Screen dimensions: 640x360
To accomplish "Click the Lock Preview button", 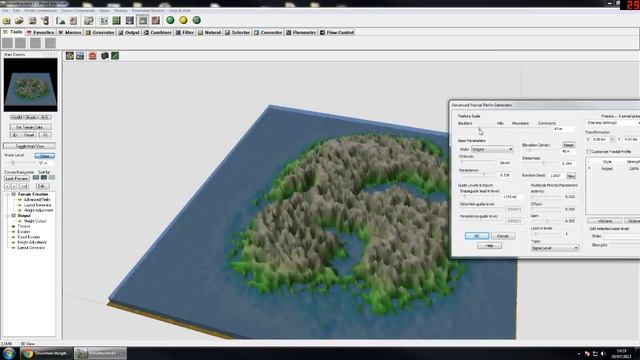I will tap(17, 178).
